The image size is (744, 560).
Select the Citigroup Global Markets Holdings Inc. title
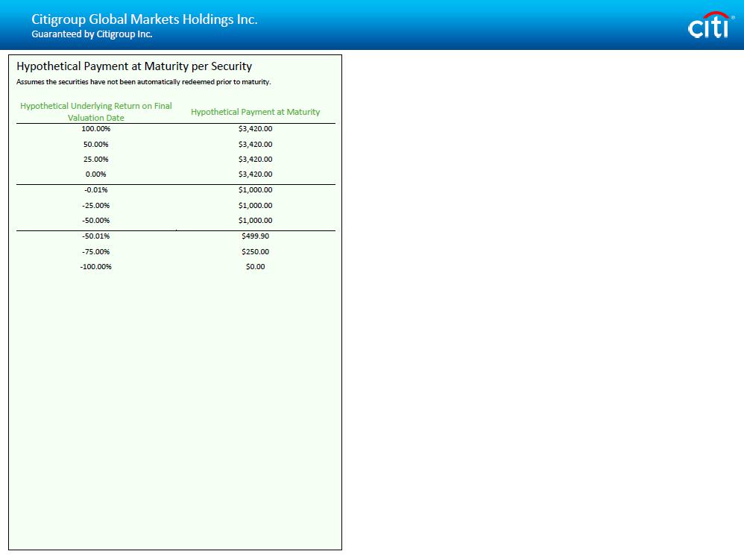(x=144, y=19)
